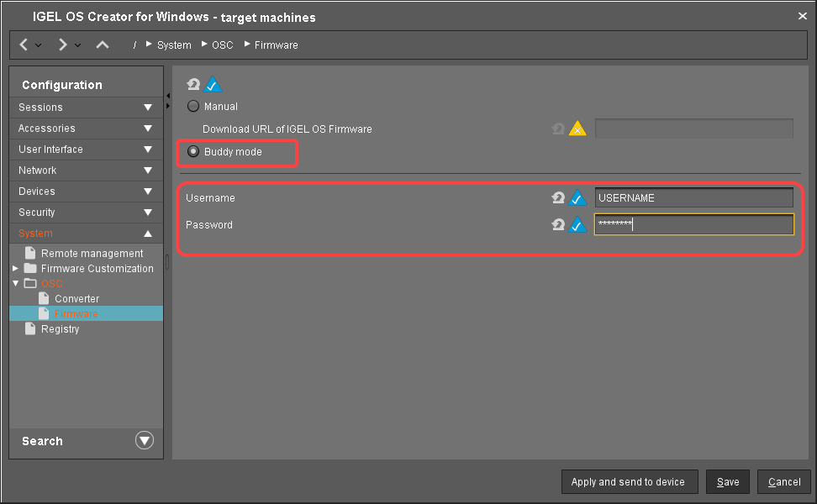
Task: Click the top reset-to-default arrow icon
Action: click(x=193, y=85)
